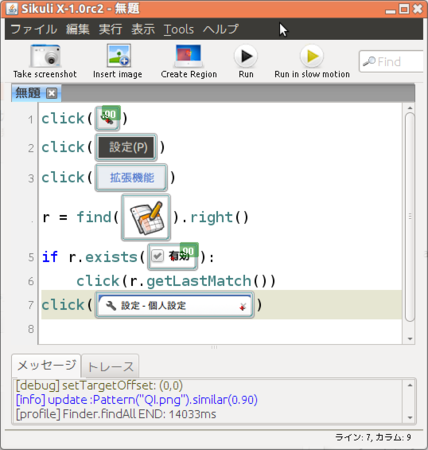The width and height of the screenshot is (428, 450).
Task: Click the editor scroll down arrow
Action: click(410, 339)
